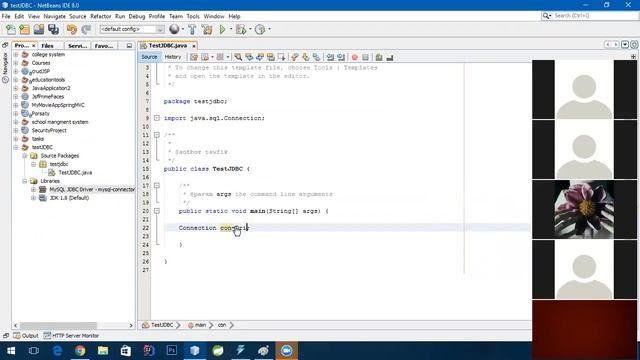The image size is (640, 360).
Task: Click the Save All toolbar icon
Action: (53, 29)
